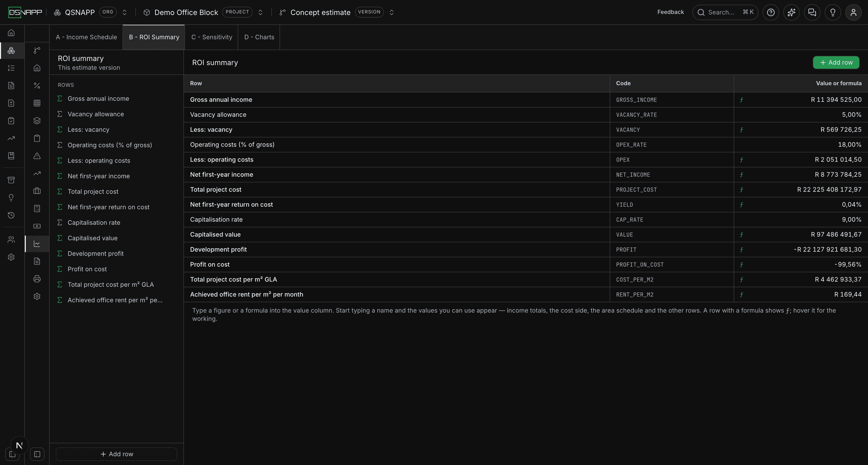Open the git branch versions icon in the inner sidebar
The image size is (868, 465).
click(x=37, y=51)
